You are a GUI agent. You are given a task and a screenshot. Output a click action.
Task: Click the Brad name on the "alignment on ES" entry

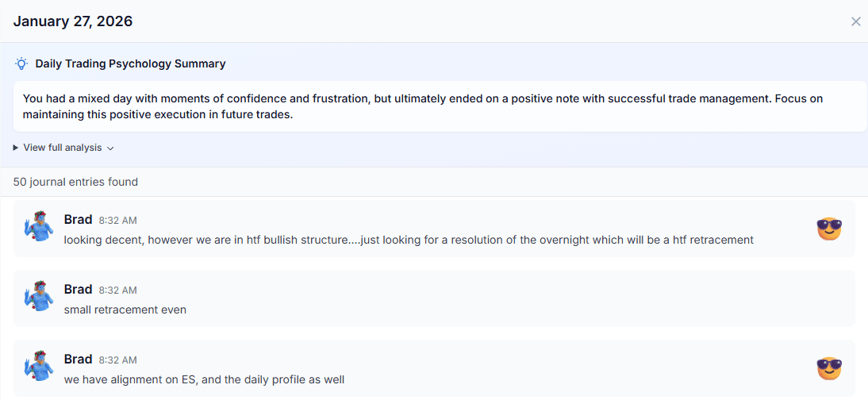78,359
